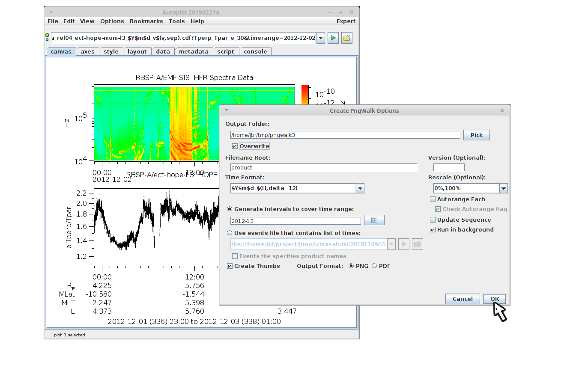The width and height of the screenshot is (576, 392).
Task: Click the dialog menu arrow in PngWalk title bar
Action: (x=227, y=110)
